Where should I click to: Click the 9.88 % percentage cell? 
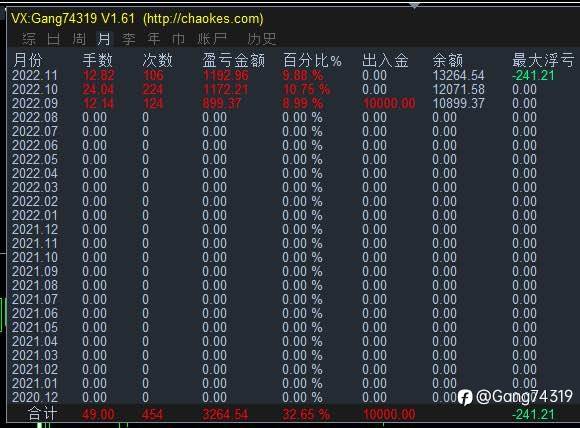coord(303,75)
